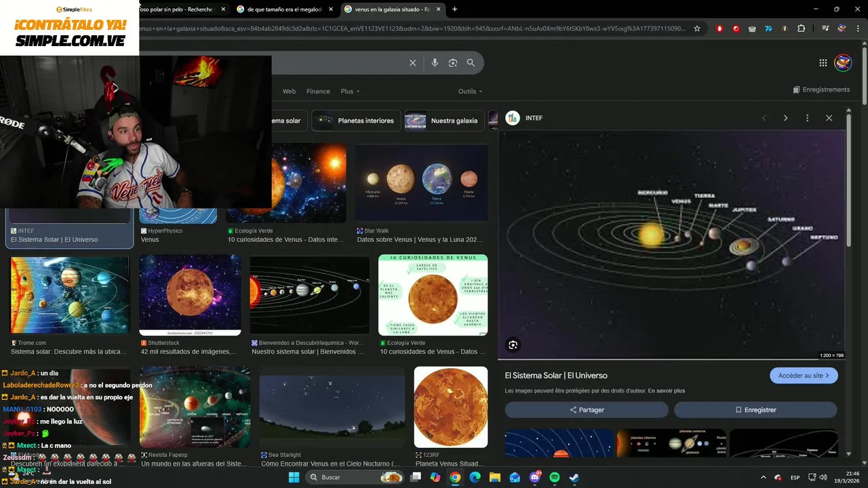Screen dimensions: 868x488
Task: Open the Descubrirlaquimica solar system thumbnail
Action: pos(310,295)
